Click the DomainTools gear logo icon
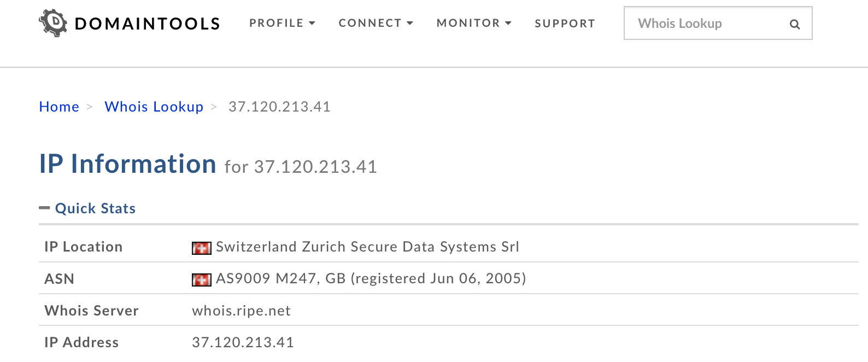 [x=53, y=23]
